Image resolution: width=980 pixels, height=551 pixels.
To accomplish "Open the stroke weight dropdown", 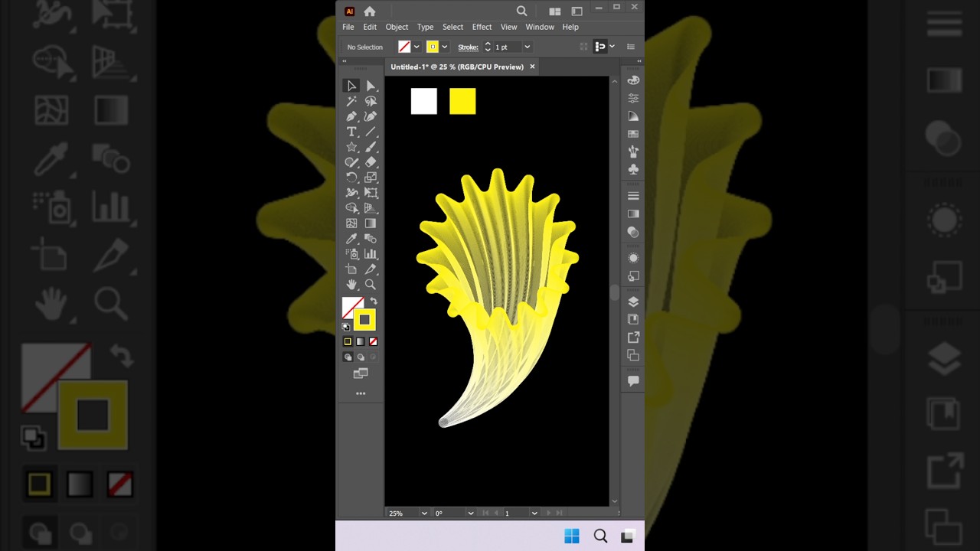I will click(x=527, y=47).
